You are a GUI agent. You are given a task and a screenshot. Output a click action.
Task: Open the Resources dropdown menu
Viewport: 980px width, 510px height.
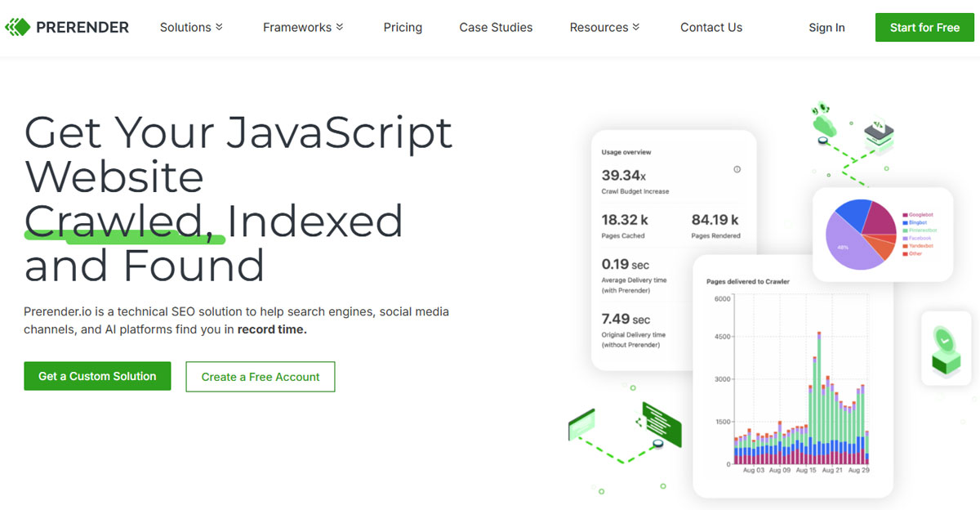[604, 27]
